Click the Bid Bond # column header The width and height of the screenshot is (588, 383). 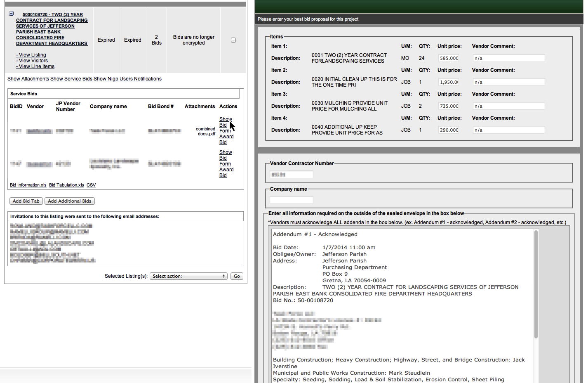click(161, 106)
